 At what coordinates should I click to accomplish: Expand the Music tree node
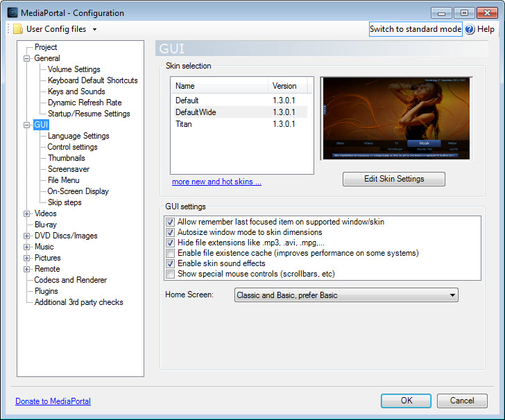27,247
